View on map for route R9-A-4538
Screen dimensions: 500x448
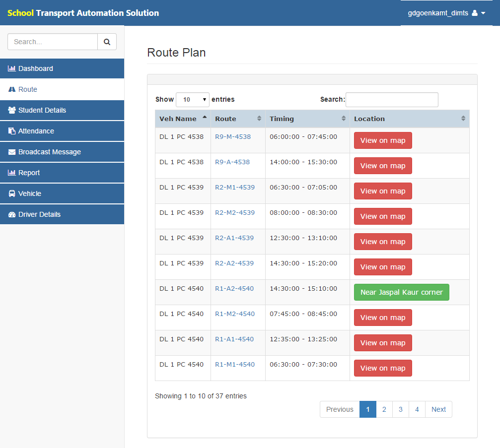tap(383, 166)
